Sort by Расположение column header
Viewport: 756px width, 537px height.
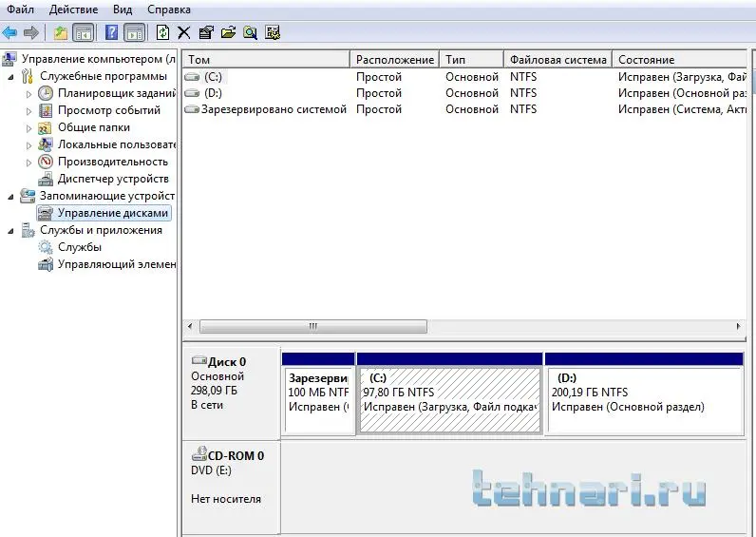click(394, 59)
